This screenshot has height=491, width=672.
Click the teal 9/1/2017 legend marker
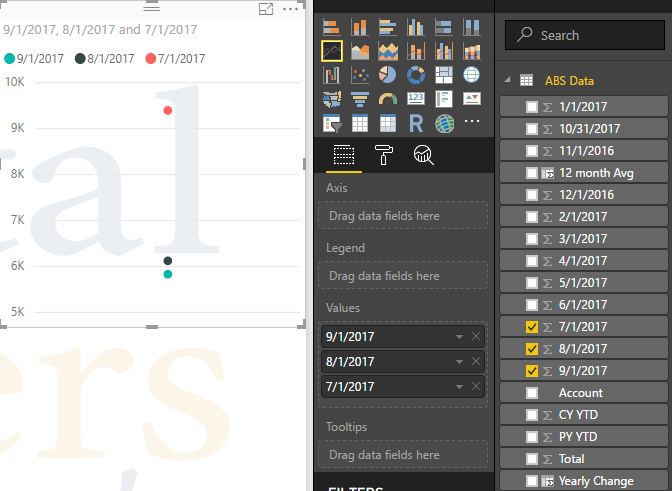pyautogui.click(x=9, y=58)
